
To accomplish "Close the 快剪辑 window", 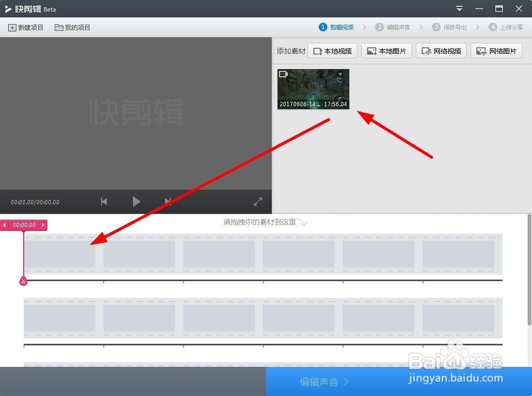I will coord(519,9).
